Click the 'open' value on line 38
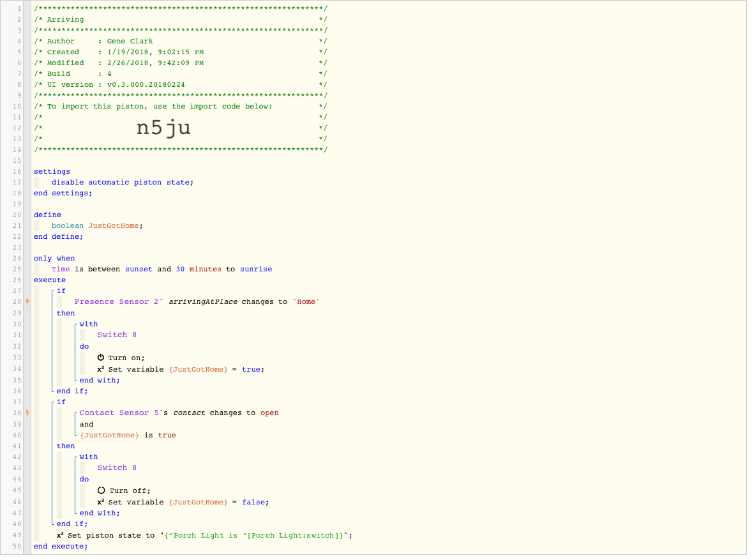The height and width of the screenshot is (560, 752). point(269,413)
